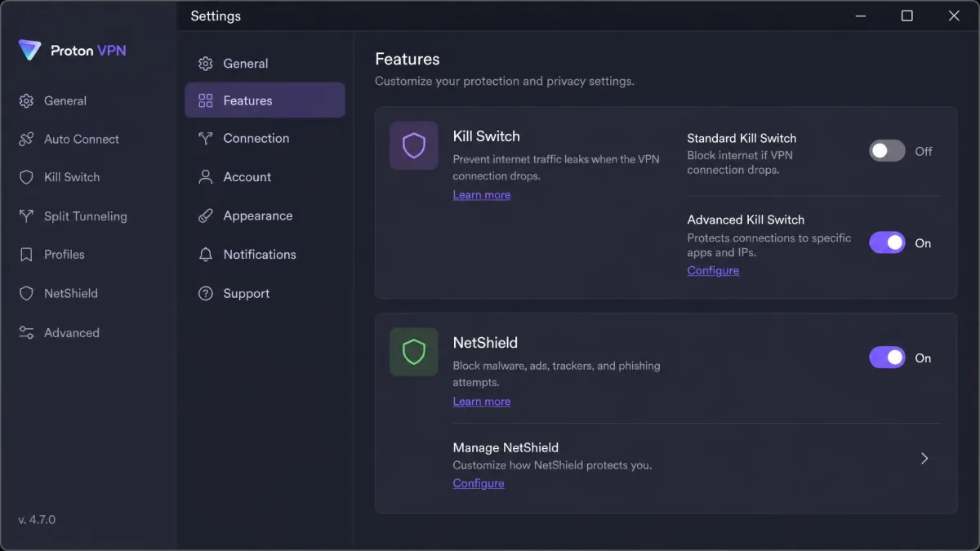Click the version text v. 4.7.0
The width and height of the screenshot is (980, 551).
(x=37, y=520)
